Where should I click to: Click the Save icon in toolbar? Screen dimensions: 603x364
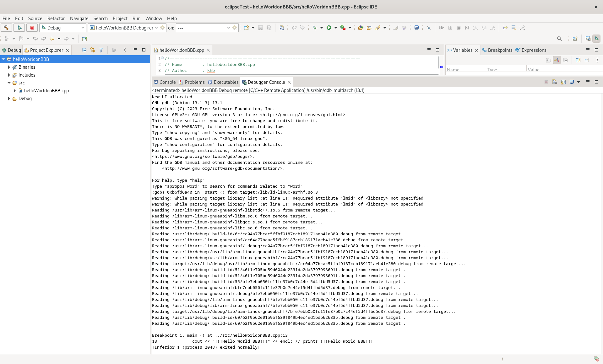pyautogui.click(x=260, y=28)
